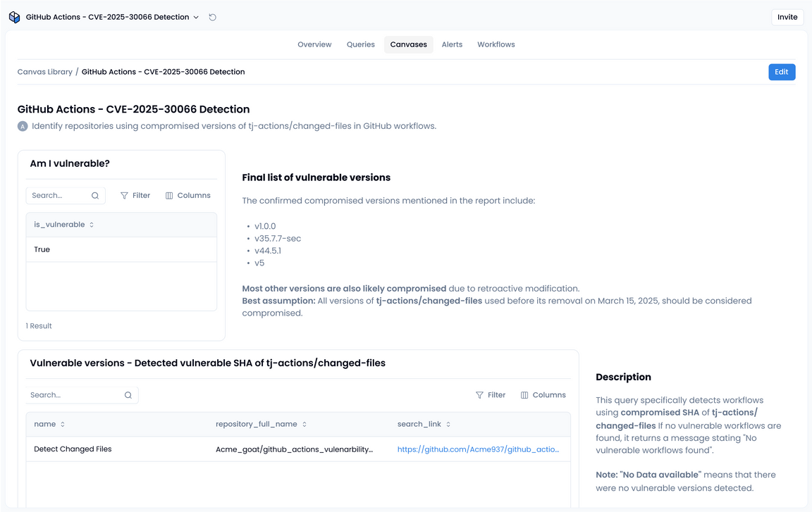Open Columns in Vulnerable versions panel
This screenshot has width=812, height=512.
click(x=543, y=395)
